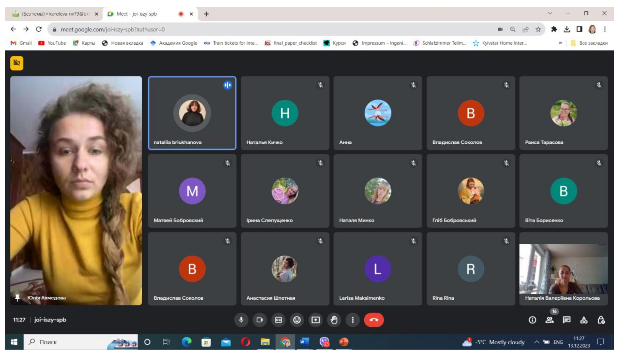Viewport: 628px width, 364px height.
Task: Open more options three-dot menu in call bar
Action: point(352,320)
